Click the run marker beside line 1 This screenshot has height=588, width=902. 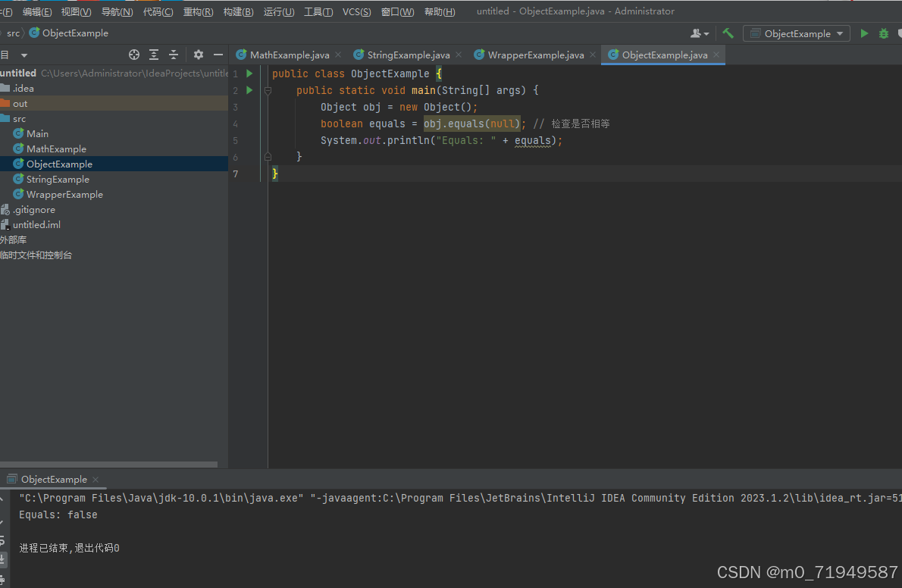pos(249,73)
